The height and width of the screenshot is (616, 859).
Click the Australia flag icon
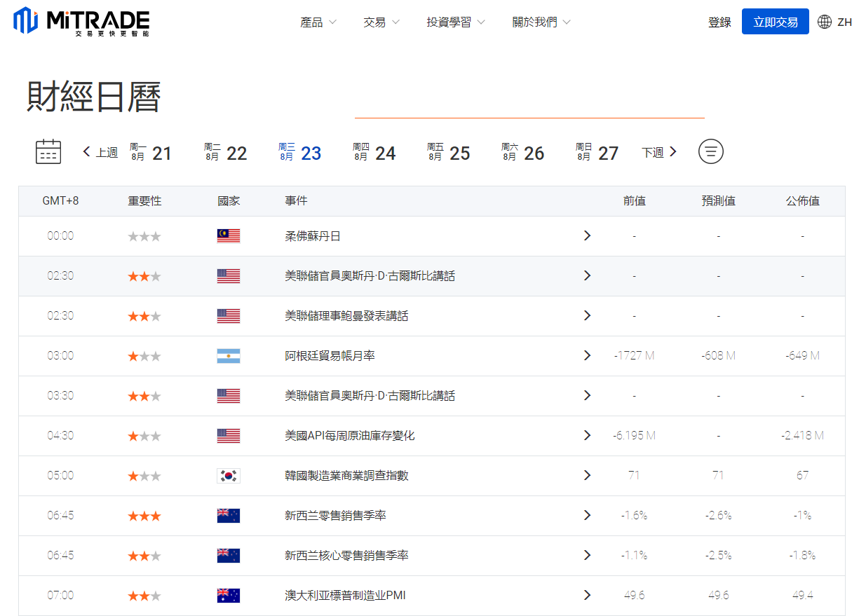[229, 596]
